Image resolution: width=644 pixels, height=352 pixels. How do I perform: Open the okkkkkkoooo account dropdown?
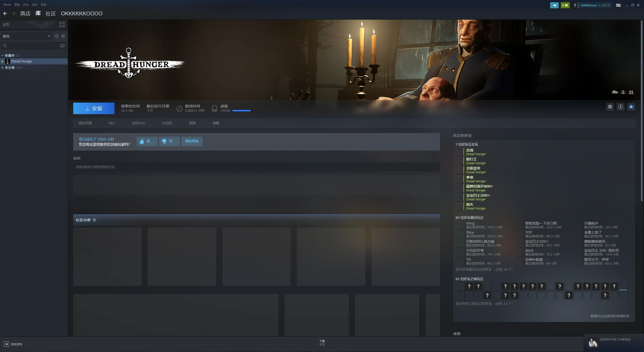pos(595,5)
